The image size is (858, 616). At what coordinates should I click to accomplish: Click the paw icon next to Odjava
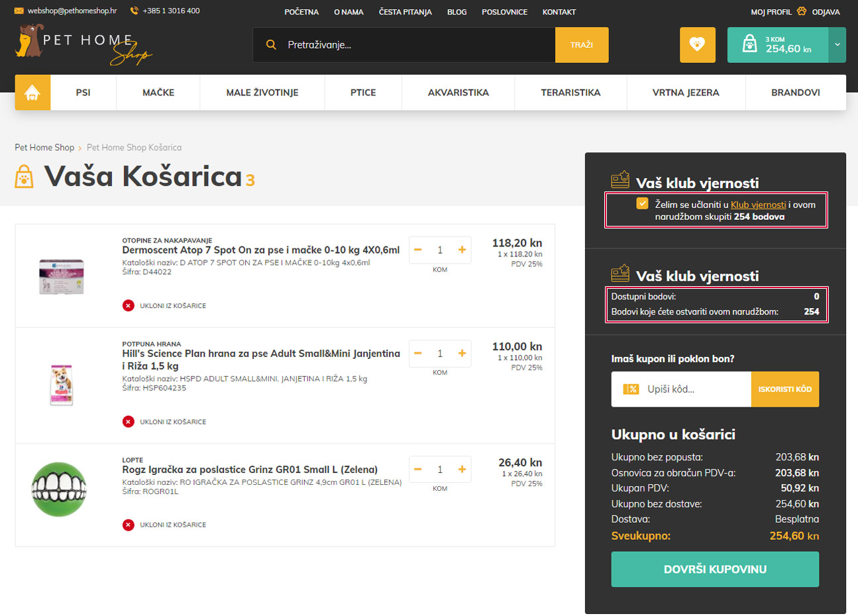coord(802,11)
